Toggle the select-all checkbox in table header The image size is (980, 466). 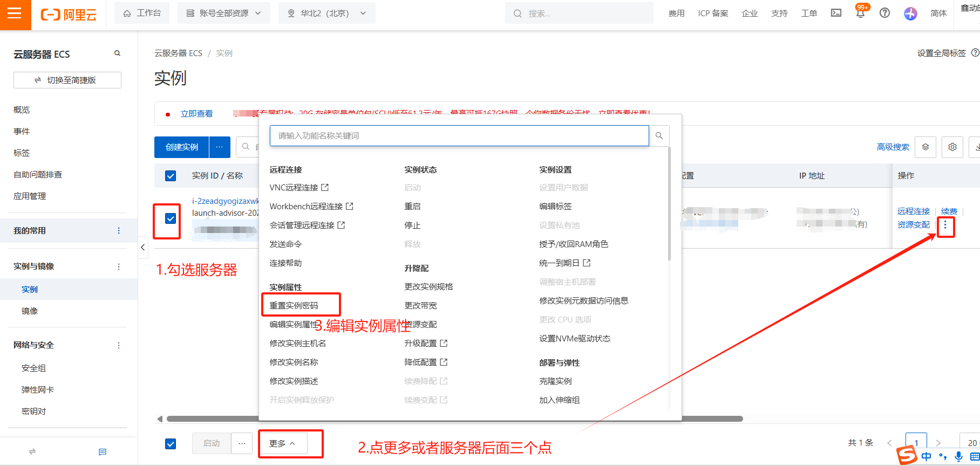point(171,176)
